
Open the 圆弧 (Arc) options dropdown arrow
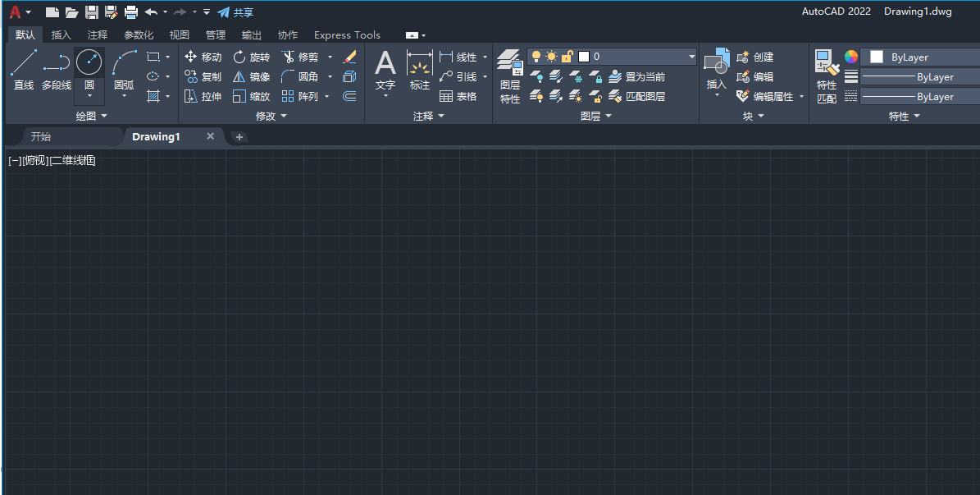pos(124,96)
